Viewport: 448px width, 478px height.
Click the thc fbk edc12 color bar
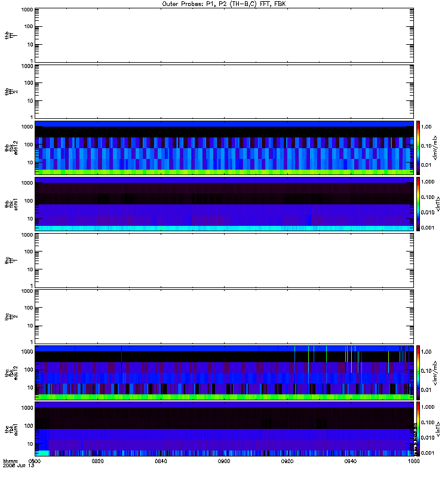coord(418,372)
